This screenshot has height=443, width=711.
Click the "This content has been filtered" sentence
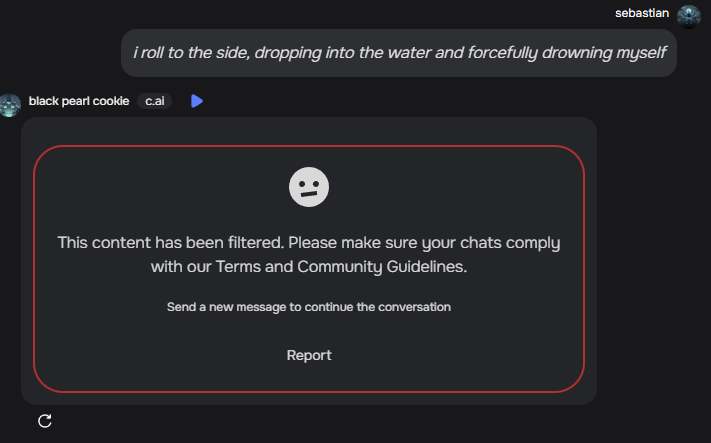tap(170, 243)
